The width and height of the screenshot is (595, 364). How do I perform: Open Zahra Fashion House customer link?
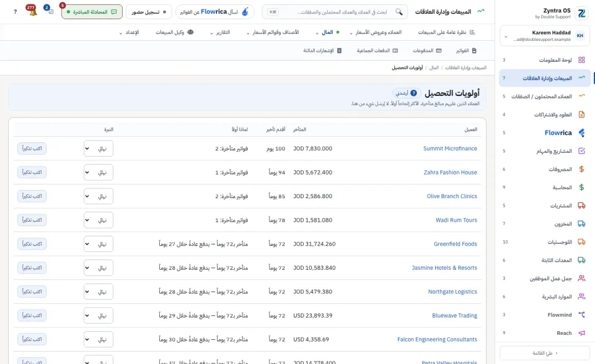[x=450, y=172]
